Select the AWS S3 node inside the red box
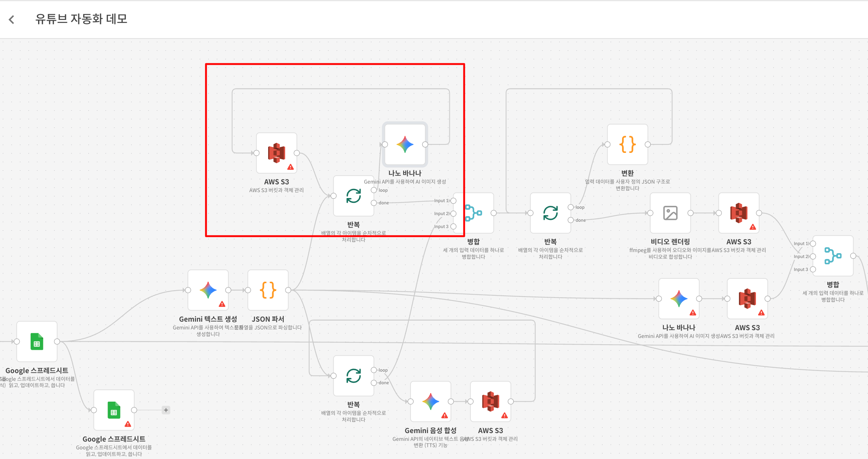Screen dimensions: 868x459 277,153
